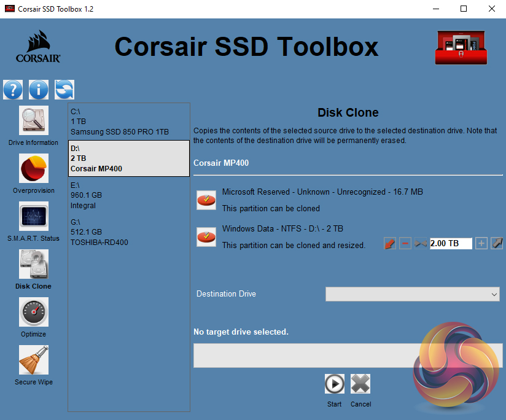Click the blue Help question mark icon
The height and width of the screenshot is (420, 506).
pyautogui.click(x=13, y=90)
